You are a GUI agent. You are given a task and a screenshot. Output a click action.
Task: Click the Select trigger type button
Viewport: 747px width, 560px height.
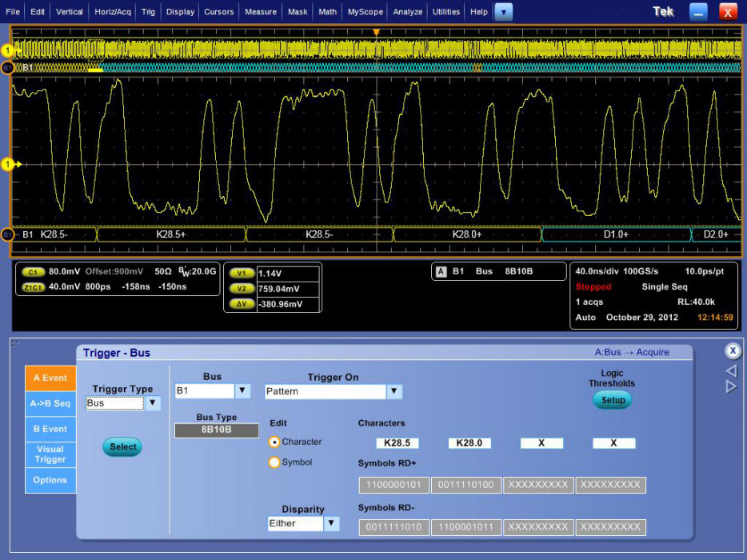(122, 447)
